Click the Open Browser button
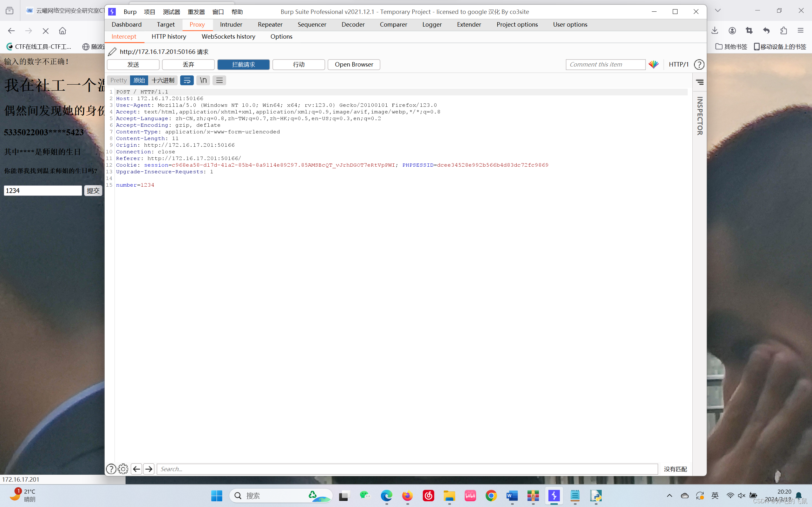Screen dimensions: 812x507 click(354, 64)
